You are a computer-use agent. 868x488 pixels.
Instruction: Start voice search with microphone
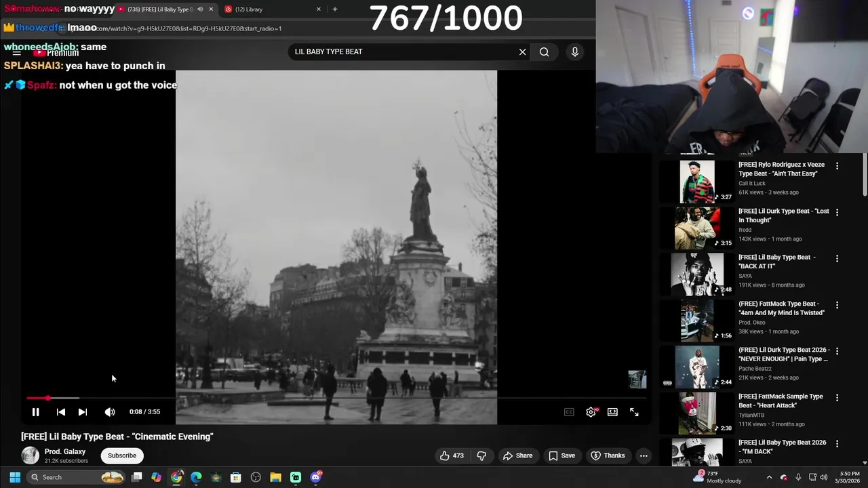[x=574, y=52]
